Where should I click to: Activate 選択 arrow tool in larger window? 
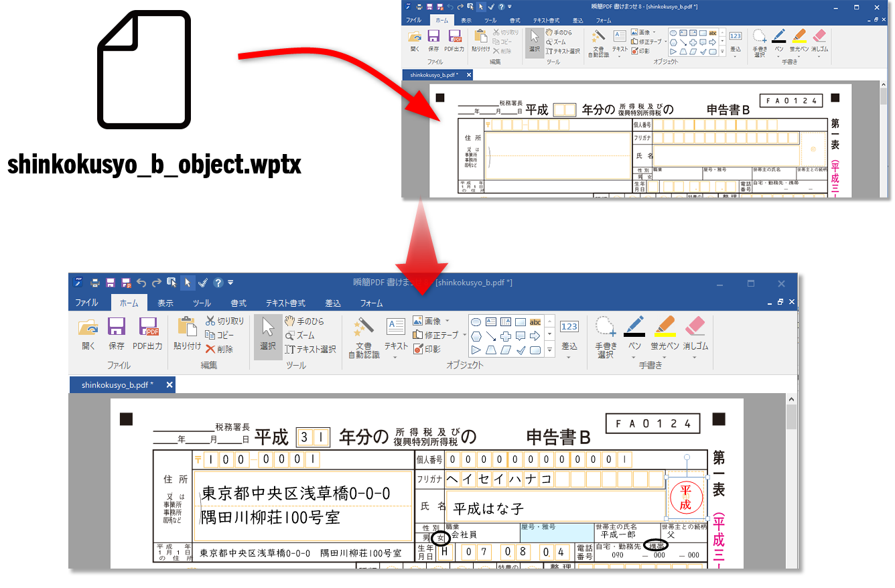(268, 336)
